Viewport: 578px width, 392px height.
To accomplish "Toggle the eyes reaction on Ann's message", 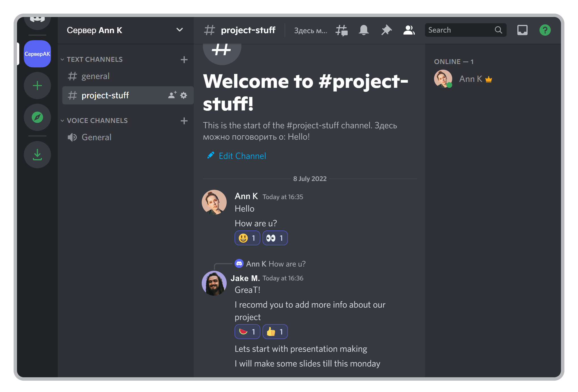I will (275, 238).
